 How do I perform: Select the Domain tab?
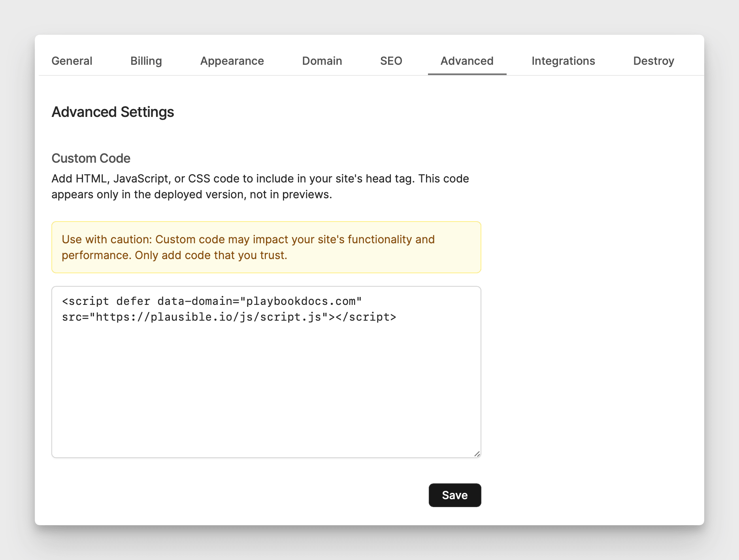[322, 61]
